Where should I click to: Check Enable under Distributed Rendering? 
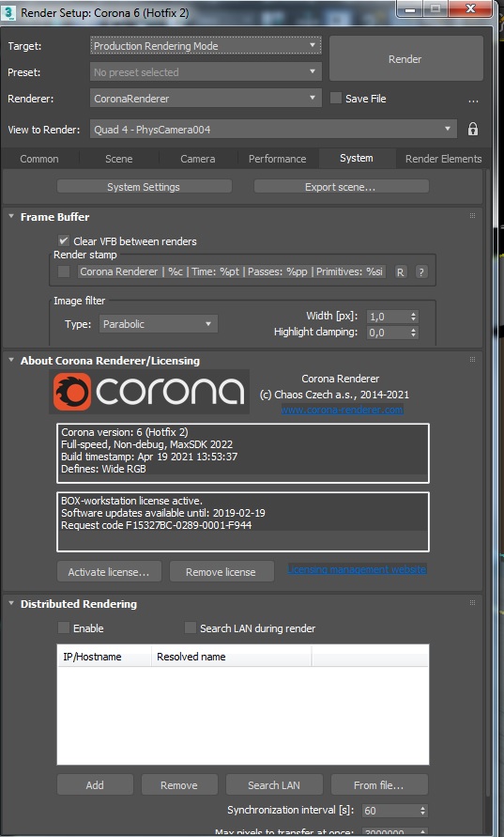tap(64, 628)
